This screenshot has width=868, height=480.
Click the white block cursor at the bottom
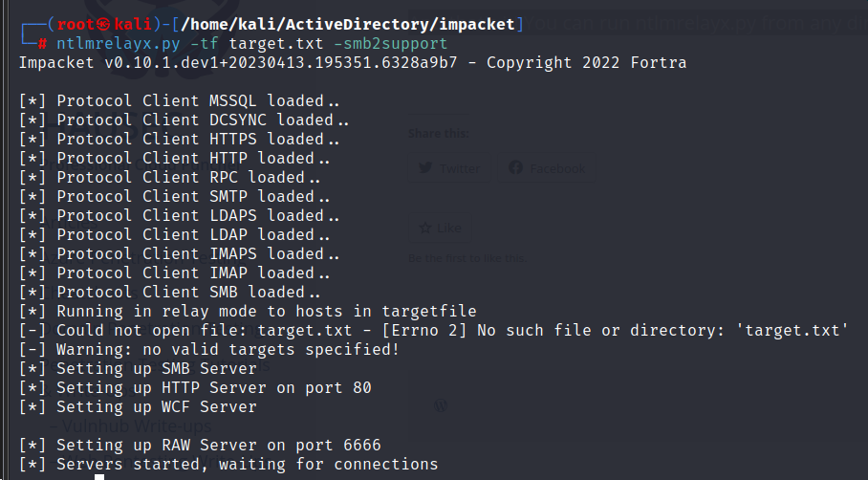[99, 477]
